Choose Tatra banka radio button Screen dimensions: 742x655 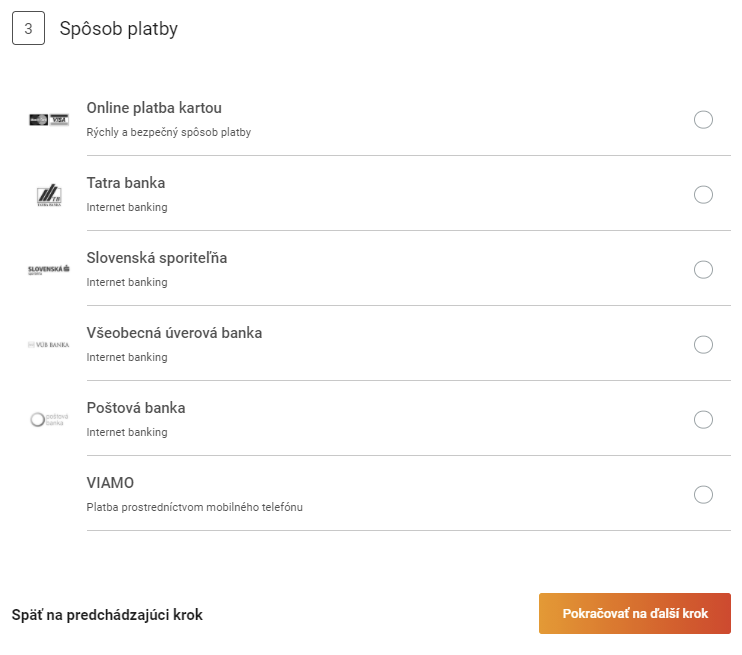pyautogui.click(x=703, y=195)
